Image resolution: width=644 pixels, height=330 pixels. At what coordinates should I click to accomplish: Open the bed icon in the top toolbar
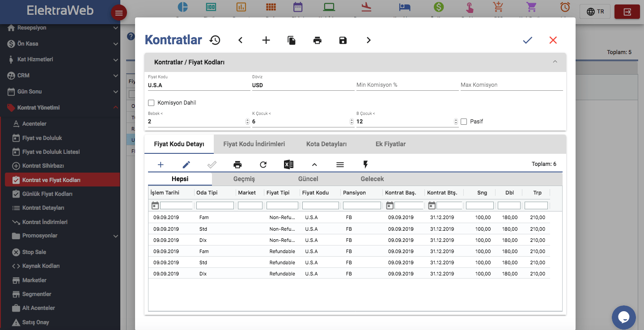[405, 7]
